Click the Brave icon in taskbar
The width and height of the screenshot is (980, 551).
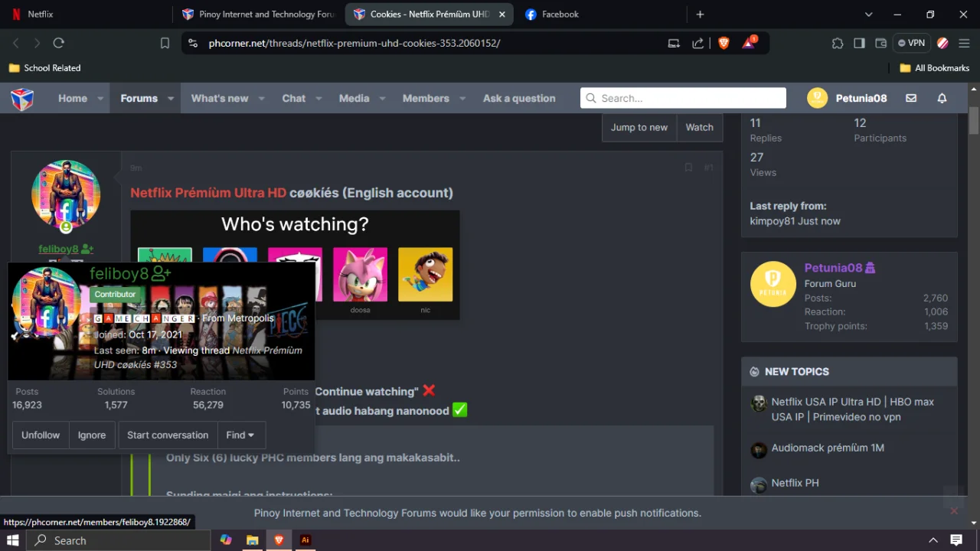click(279, 540)
